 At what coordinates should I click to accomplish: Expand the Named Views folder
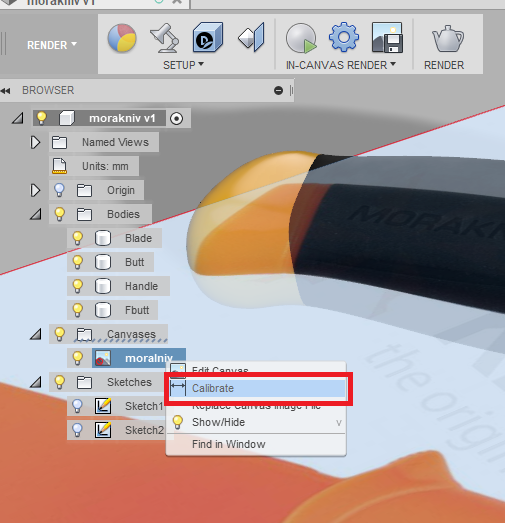pyautogui.click(x=35, y=142)
